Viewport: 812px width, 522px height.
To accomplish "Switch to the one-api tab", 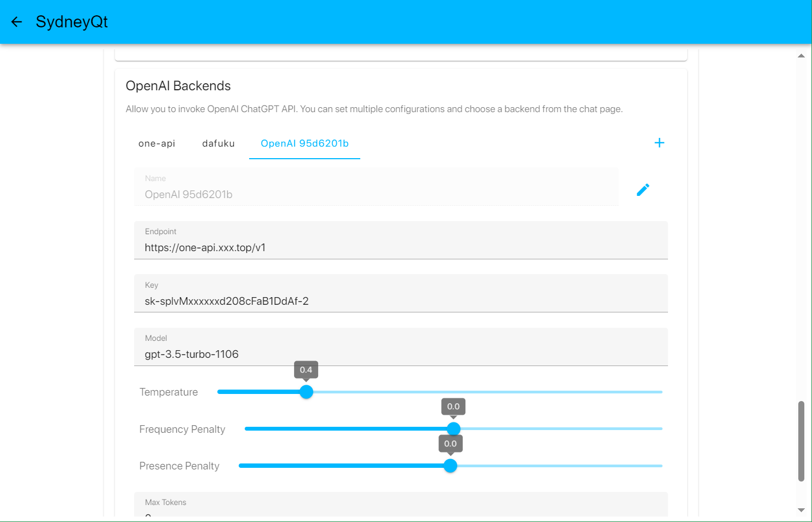I will tap(157, 143).
